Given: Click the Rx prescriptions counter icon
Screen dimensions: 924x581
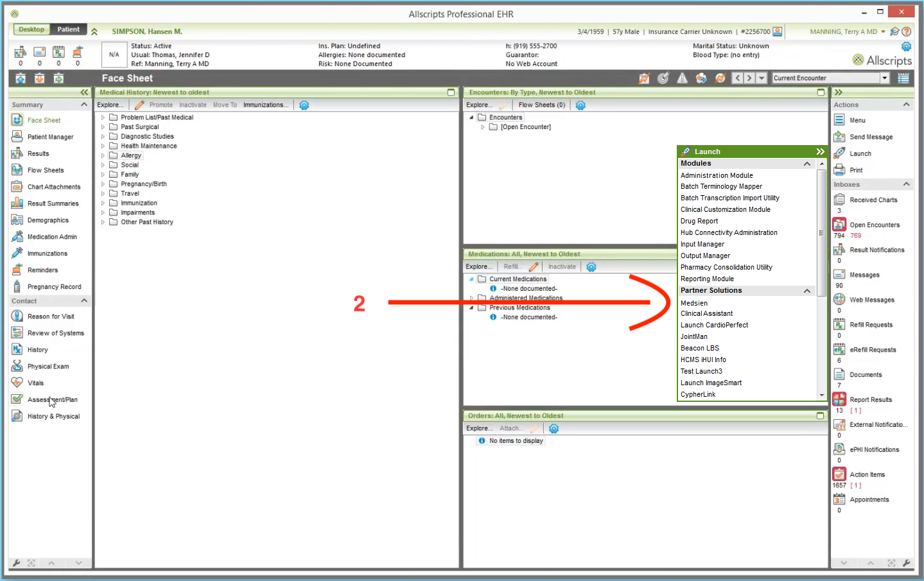Looking at the screenshot, I should click(x=58, y=51).
